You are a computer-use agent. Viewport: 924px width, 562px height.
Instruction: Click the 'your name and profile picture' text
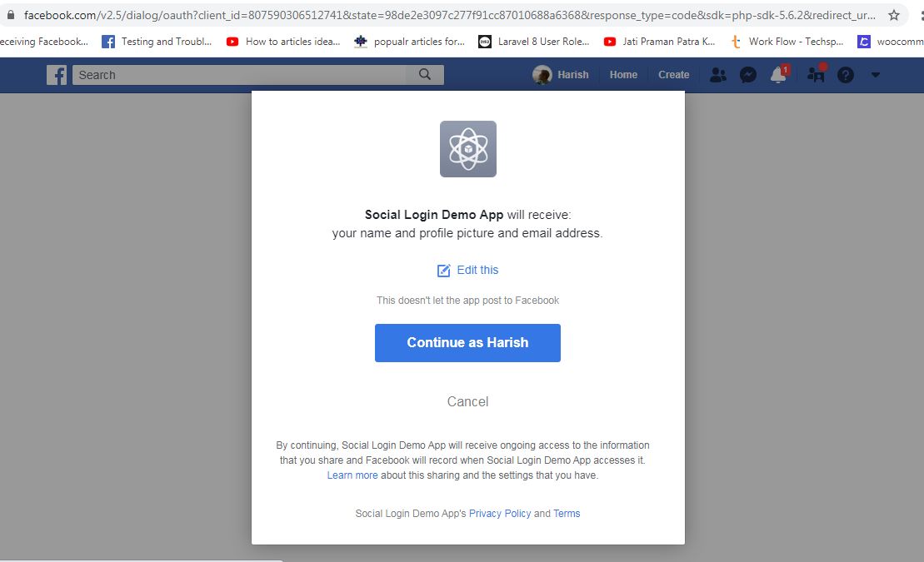pyautogui.click(x=467, y=233)
